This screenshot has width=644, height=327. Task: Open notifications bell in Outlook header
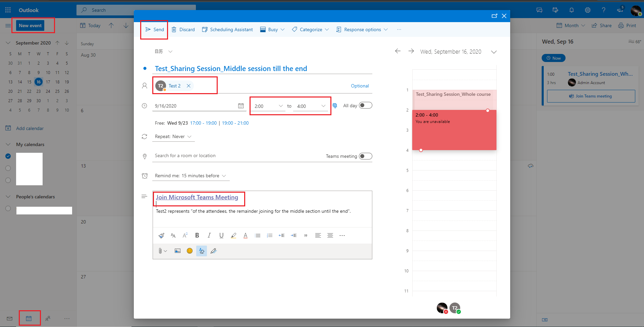[572, 10]
